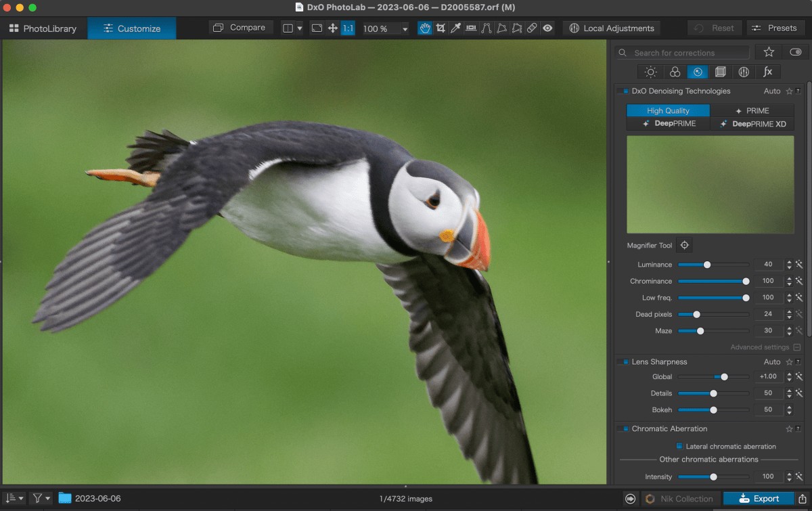
Task: Toggle red-eye preview icon in toolbar
Action: pos(547,28)
